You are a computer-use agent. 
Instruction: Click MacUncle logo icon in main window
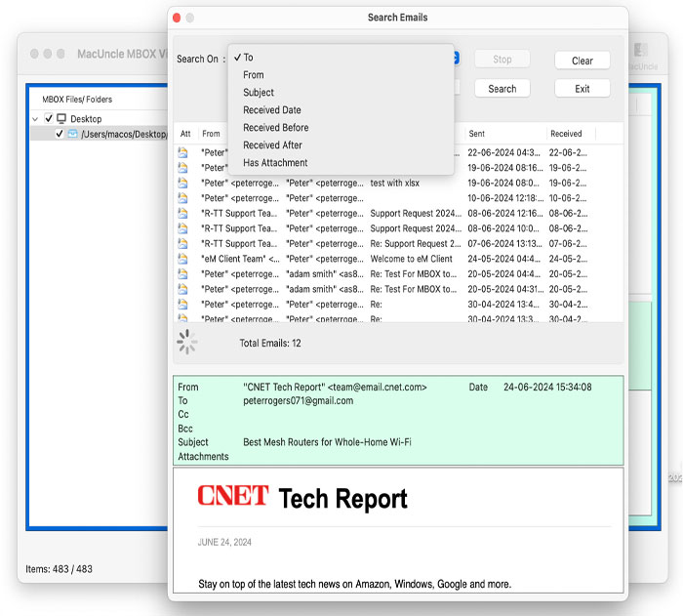(641, 50)
